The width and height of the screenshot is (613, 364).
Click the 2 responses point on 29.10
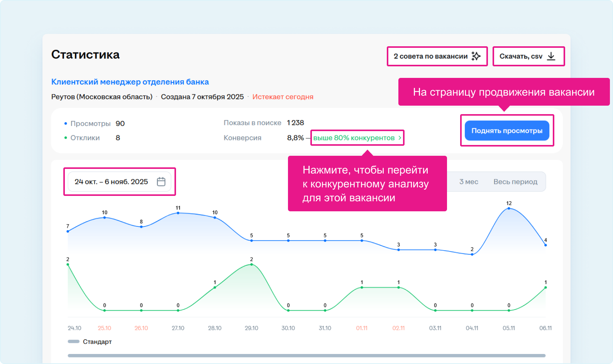click(x=252, y=265)
